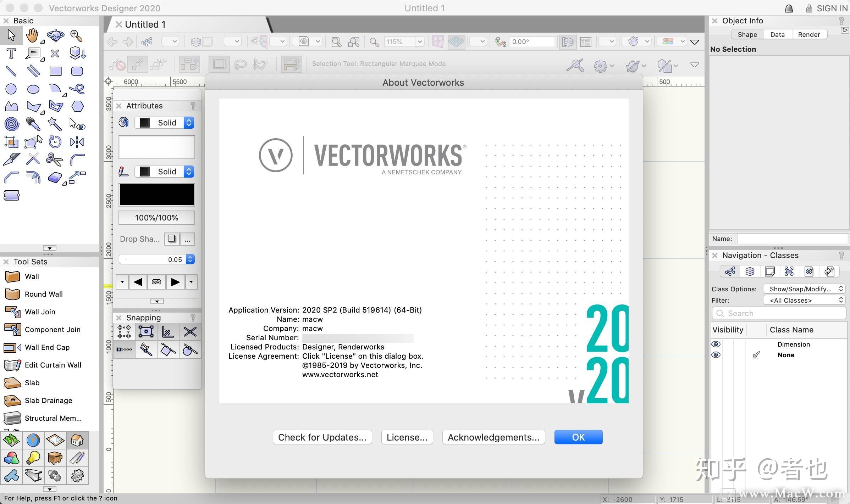
Task: Select the Circle tool
Action: pyautogui.click(x=11, y=89)
